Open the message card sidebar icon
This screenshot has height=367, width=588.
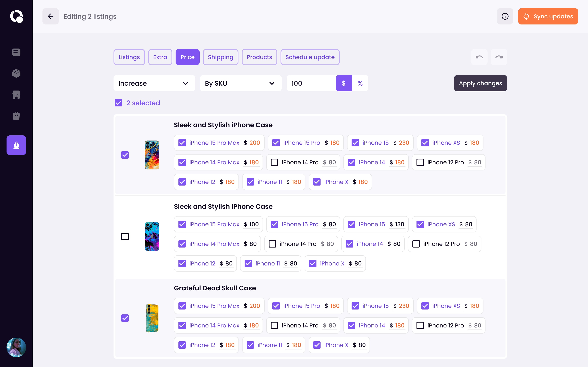click(x=16, y=52)
